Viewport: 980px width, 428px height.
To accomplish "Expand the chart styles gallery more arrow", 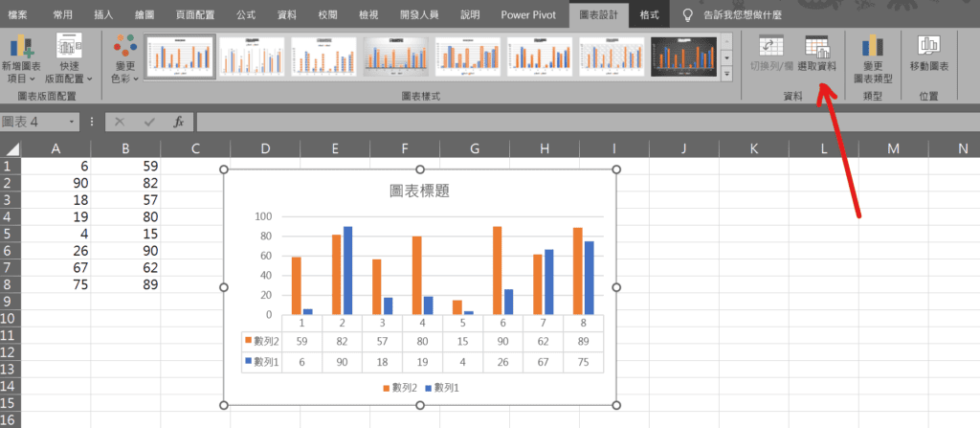I will click(726, 74).
